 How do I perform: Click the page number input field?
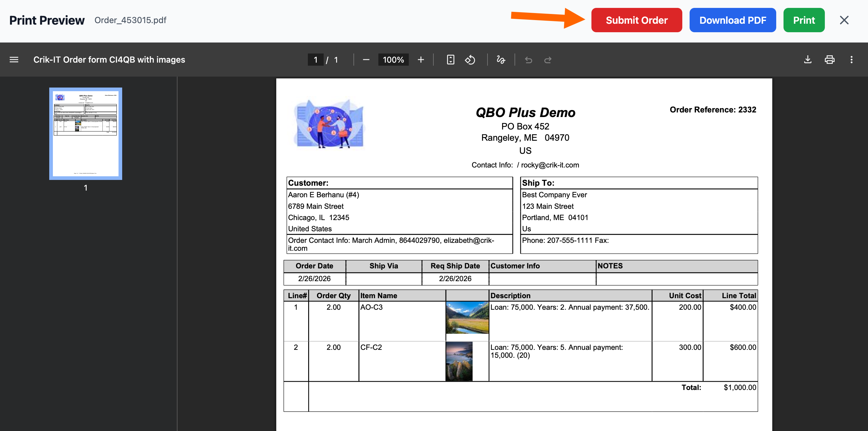point(315,60)
